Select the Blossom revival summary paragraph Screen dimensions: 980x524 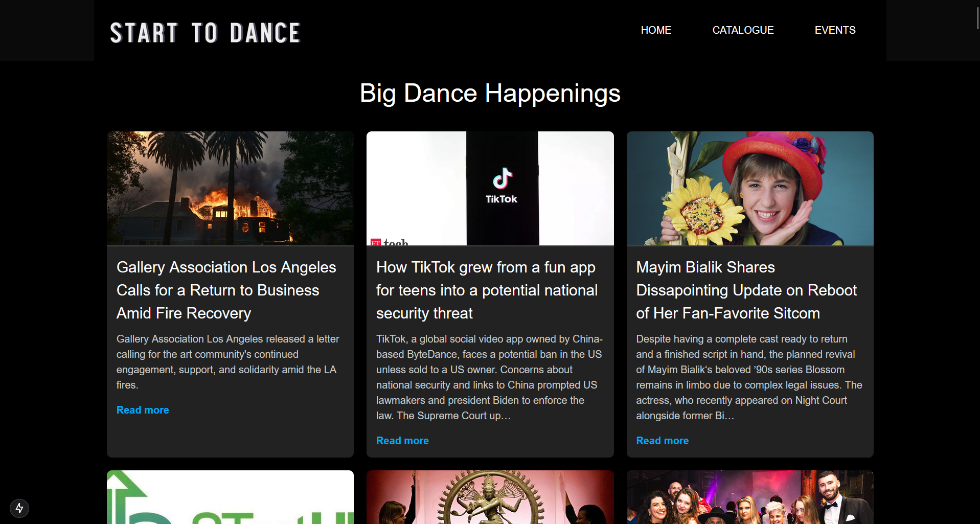click(x=749, y=377)
